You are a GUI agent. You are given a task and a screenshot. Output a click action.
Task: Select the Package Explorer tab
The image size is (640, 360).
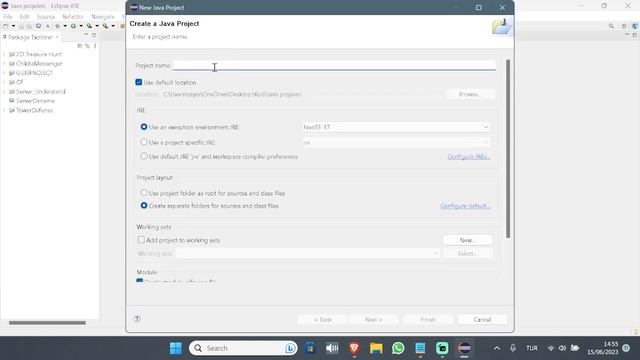30,37
